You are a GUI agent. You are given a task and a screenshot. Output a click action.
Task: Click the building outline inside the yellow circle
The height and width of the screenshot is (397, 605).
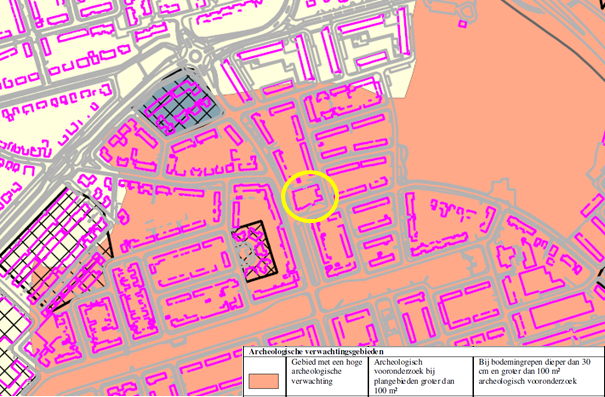308,197
